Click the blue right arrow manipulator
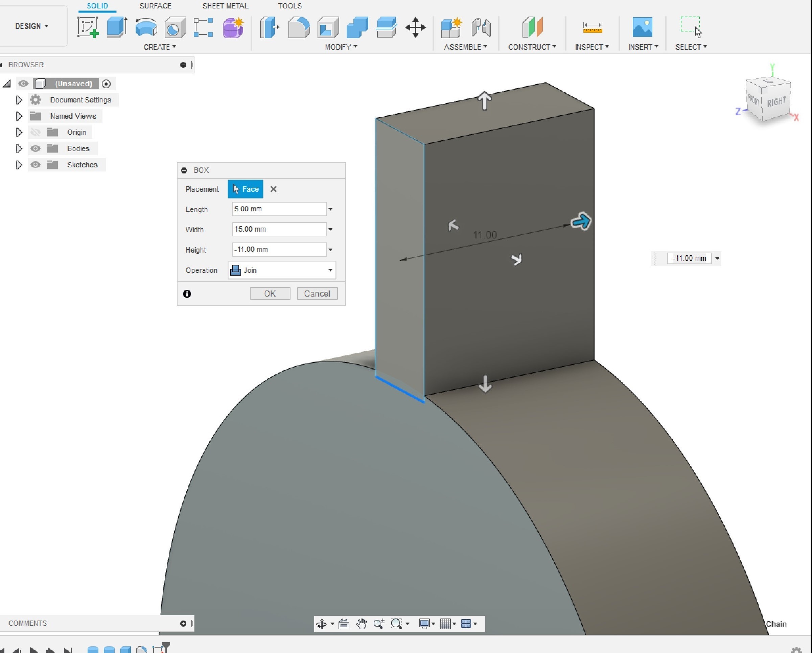Viewport: 812px width, 653px height. [581, 221]
